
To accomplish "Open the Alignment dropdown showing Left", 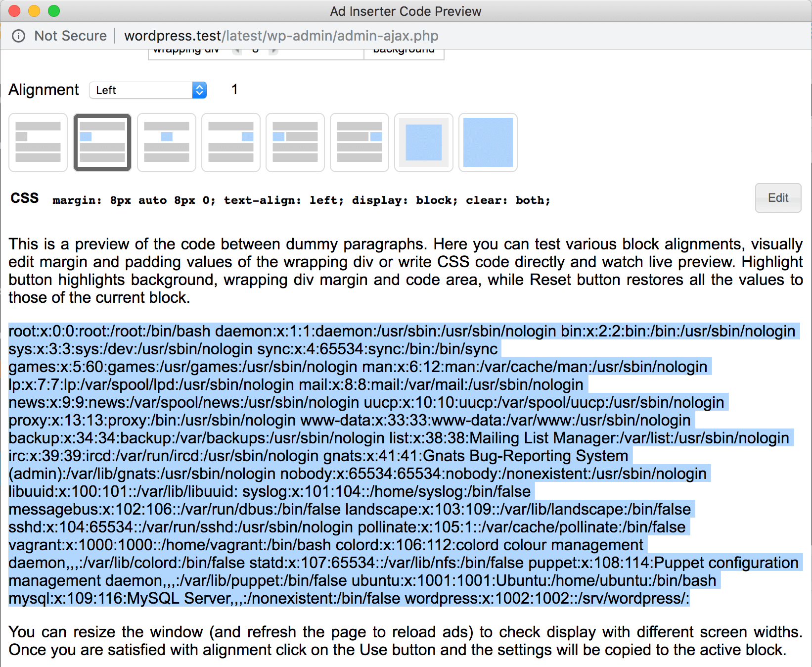I will point(148,90).
